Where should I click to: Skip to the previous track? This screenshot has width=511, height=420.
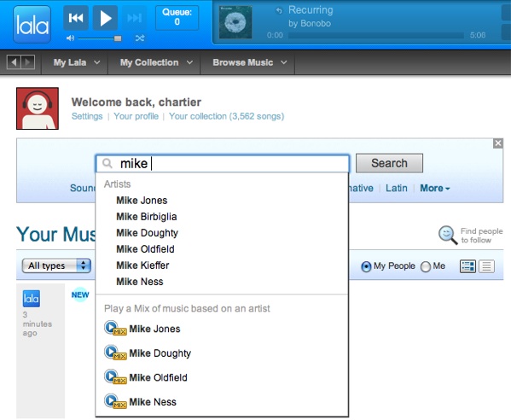76,18
